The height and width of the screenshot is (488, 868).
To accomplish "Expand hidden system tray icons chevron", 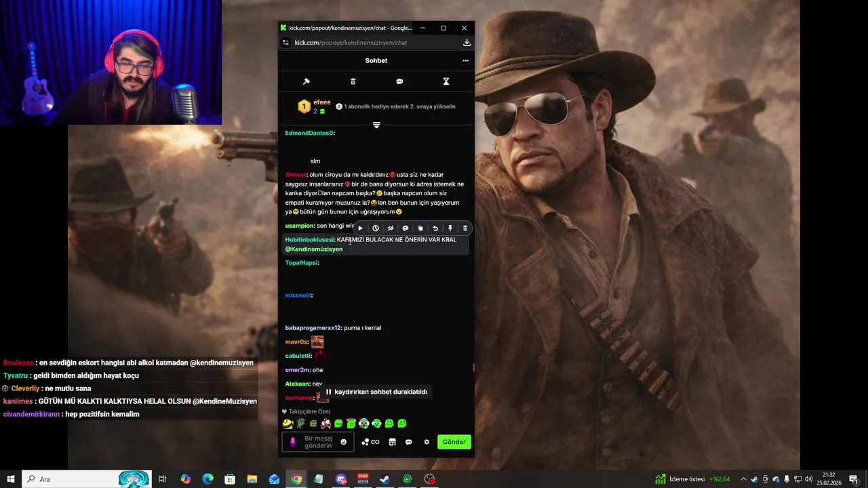I will 743,479.
